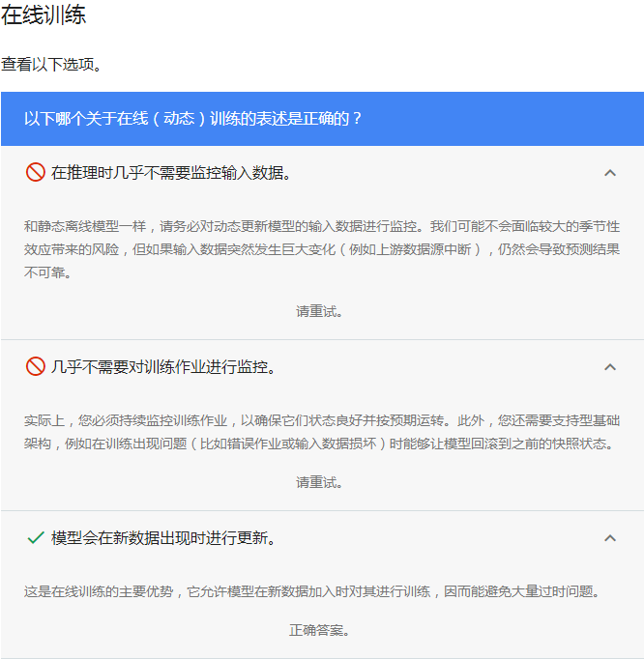The height and width of the screenshot is (659, 644).
Task: Click the blue question header 以下哪个关于在线训练的表述是正确的
Action: click(193, 119)
